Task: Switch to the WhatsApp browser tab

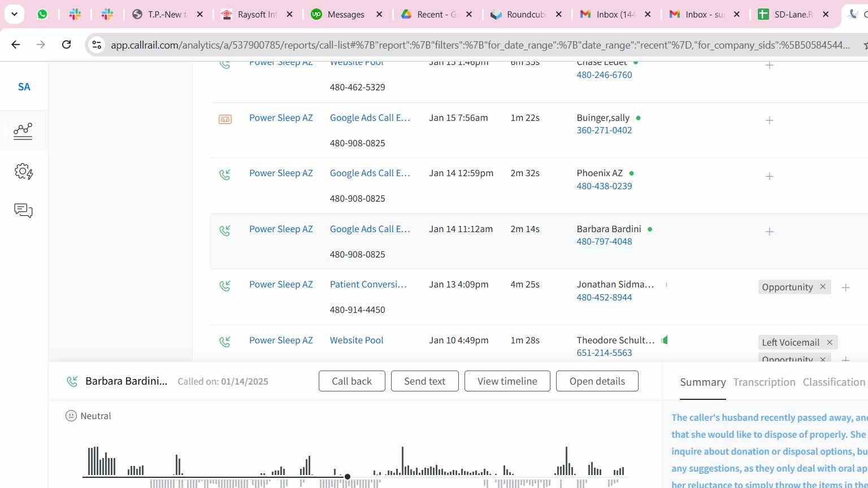Action: (x=42, y=14)
